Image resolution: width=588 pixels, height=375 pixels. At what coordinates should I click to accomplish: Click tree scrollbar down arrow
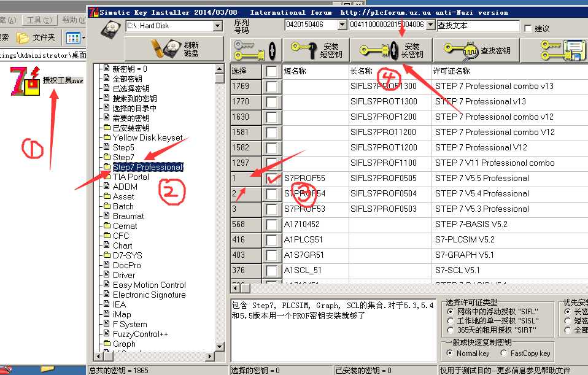pos(220,347)
